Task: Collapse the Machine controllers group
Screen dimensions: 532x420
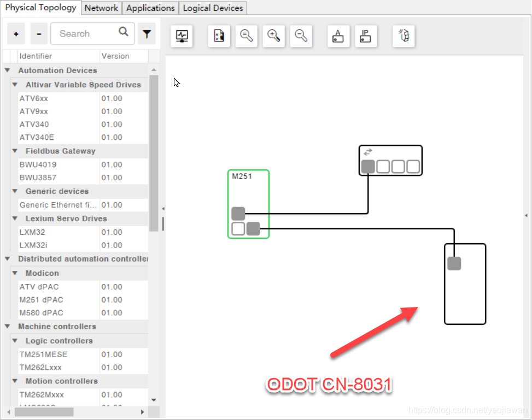Action: coord(8,327)
